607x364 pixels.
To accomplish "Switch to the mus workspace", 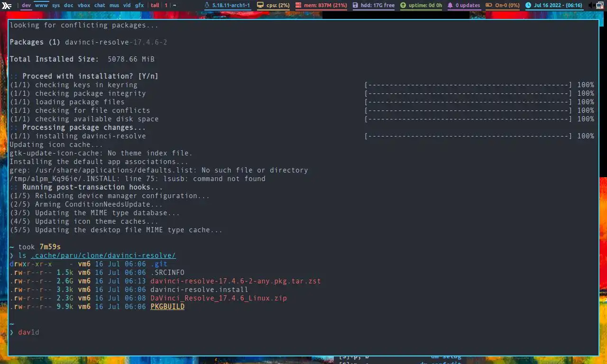I will (114, 5).
